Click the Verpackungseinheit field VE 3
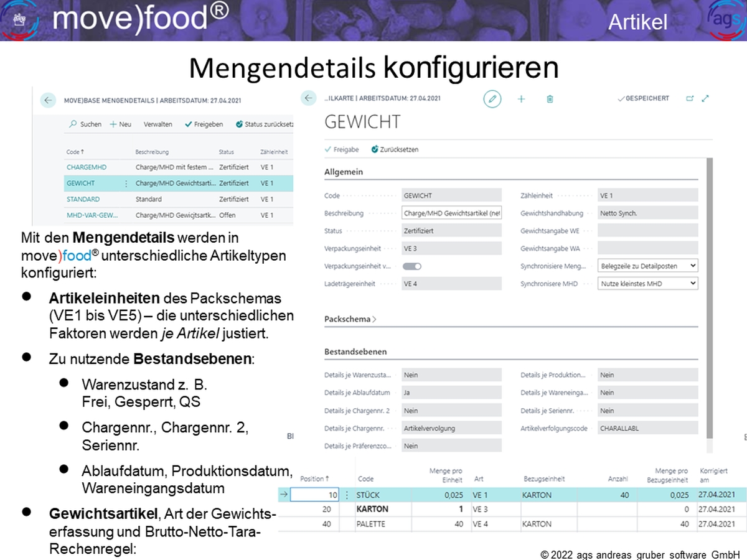 pyautogui.click(x=452, y=248)
